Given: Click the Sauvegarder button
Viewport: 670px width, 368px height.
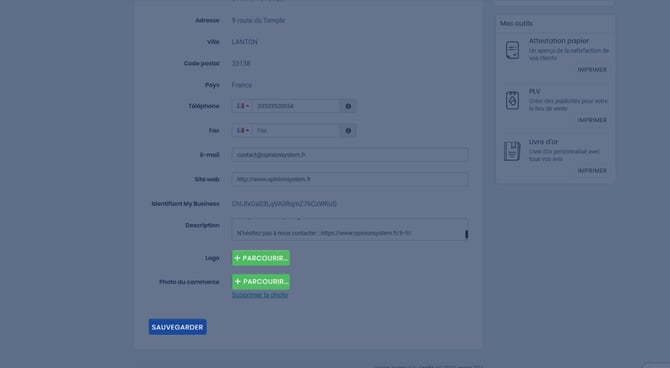Looking at the screenshot, I should click(x=177, y=327).
